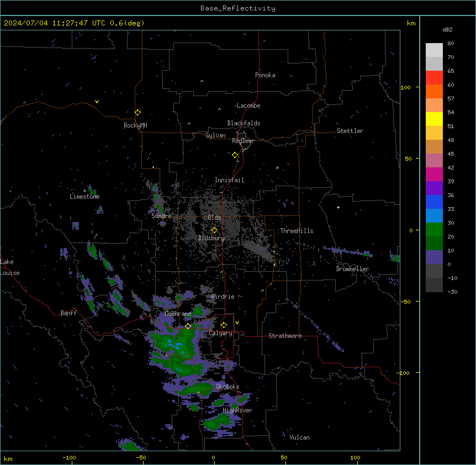The width and height of the screenshot is (476, 465).
Task: Click the 0.6(deg) elevation angle text
Action: (127, 23)
